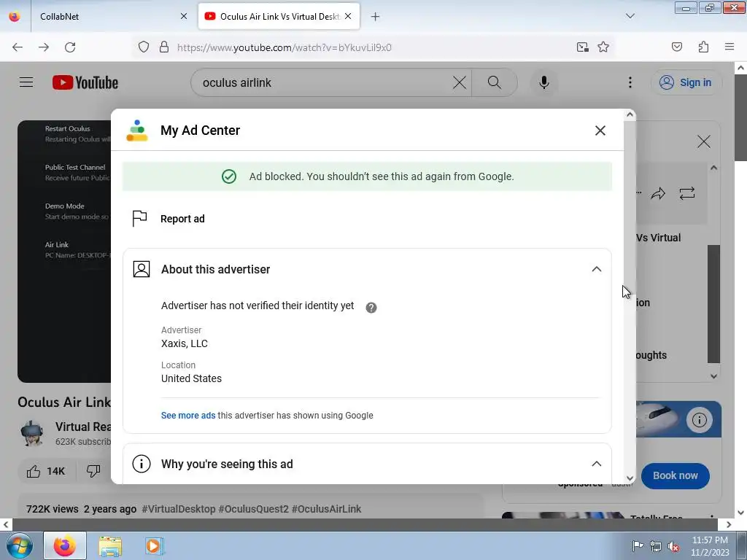Screen dimensions: 747x560
Task: Open the ad info circle icon
Action: [700, 419]
